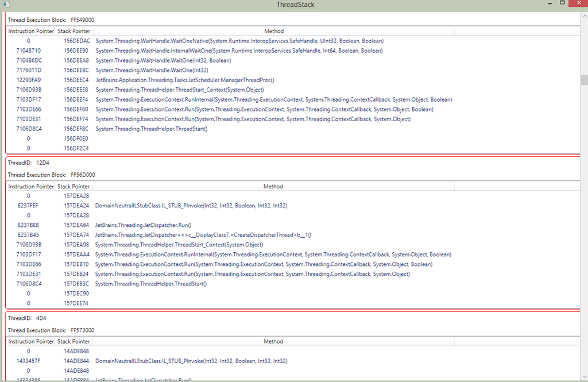The height and width of the screenshot is (382, 588).
Task: Click the scroll up arrow of vertical scrollbar
Action: pos(583,14)
